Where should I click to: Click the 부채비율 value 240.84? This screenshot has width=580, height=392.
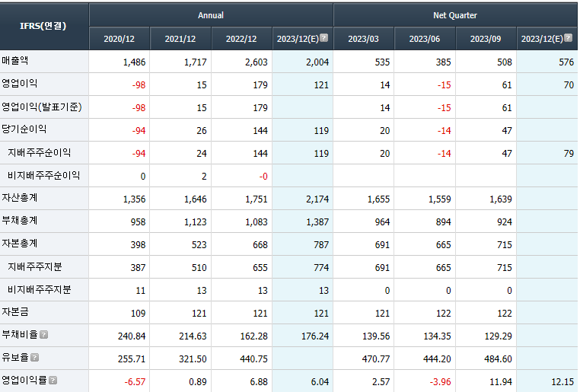132,336
